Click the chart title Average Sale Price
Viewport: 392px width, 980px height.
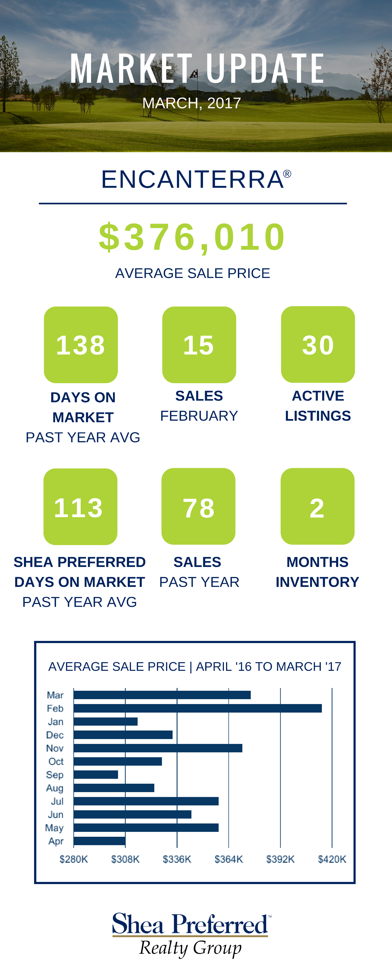194,667
